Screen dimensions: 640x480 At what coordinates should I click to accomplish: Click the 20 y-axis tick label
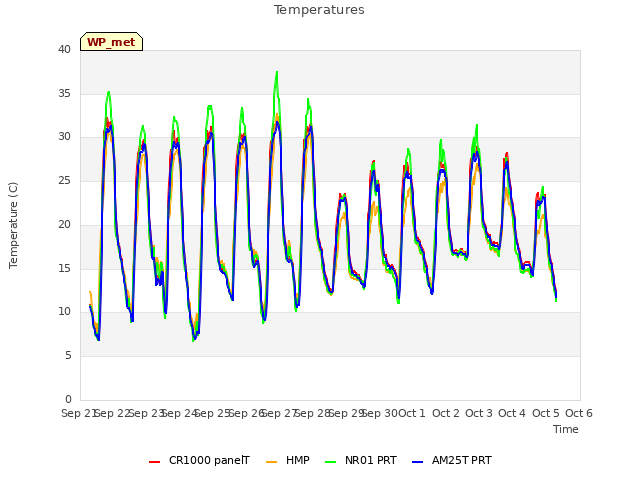[x=64, y=224]
